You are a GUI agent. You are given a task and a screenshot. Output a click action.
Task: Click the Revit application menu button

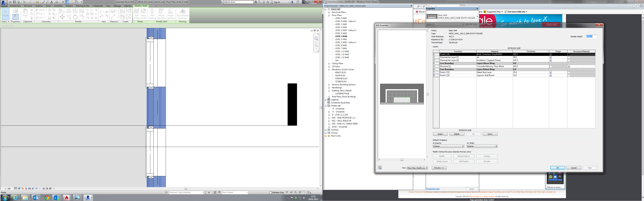point(4,3)
